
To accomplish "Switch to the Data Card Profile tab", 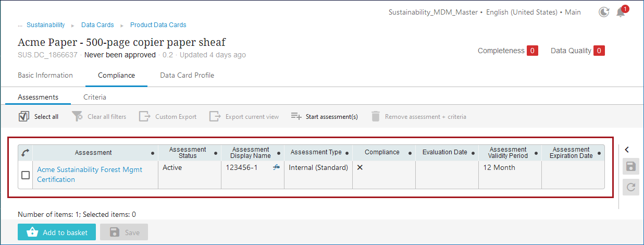I will [187, 75].
